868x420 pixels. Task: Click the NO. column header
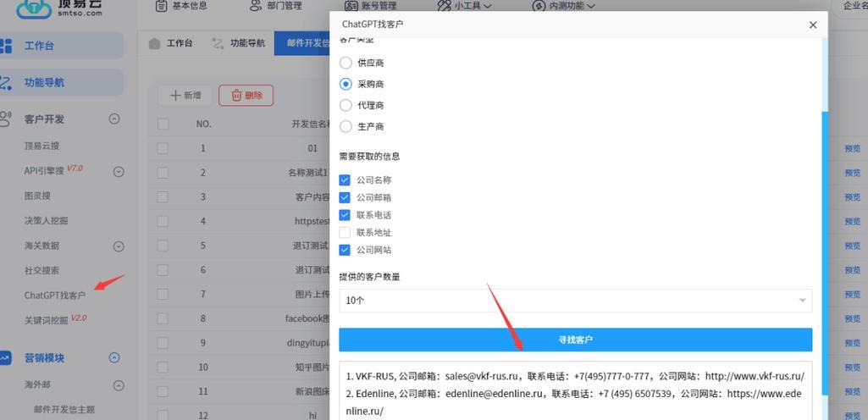tap(204, 124)
